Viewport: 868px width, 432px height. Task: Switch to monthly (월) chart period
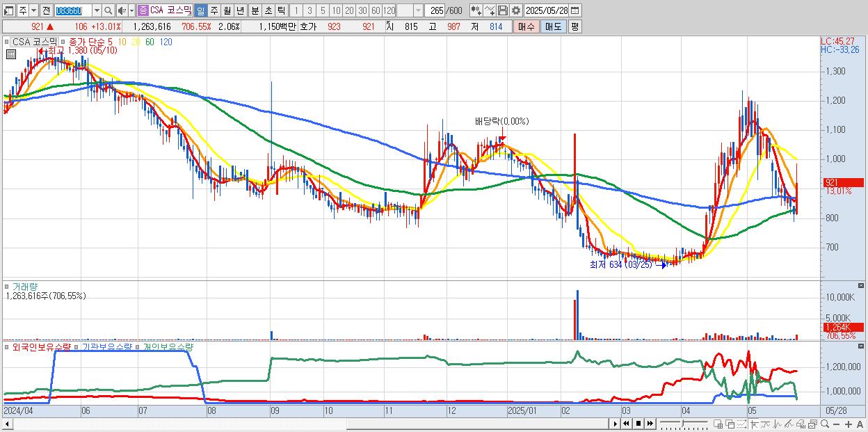[x=227, y=10]
